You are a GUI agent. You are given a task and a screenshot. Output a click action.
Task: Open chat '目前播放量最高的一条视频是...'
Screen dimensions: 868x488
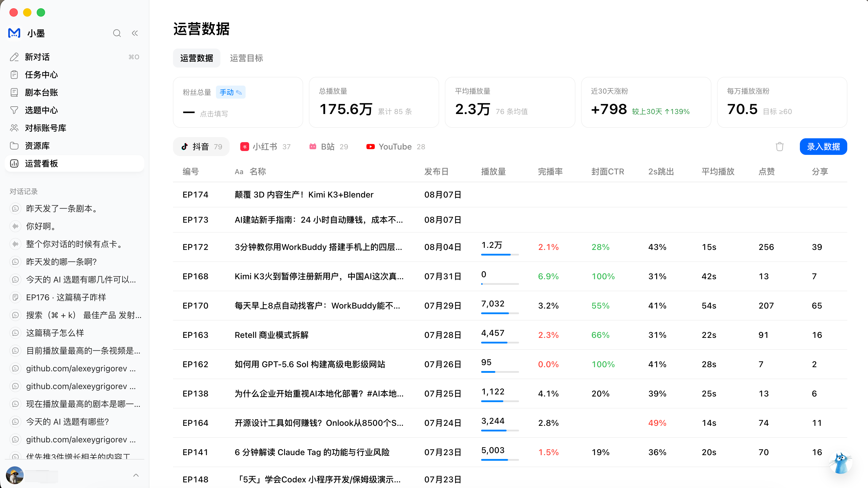tap(74, 351)
